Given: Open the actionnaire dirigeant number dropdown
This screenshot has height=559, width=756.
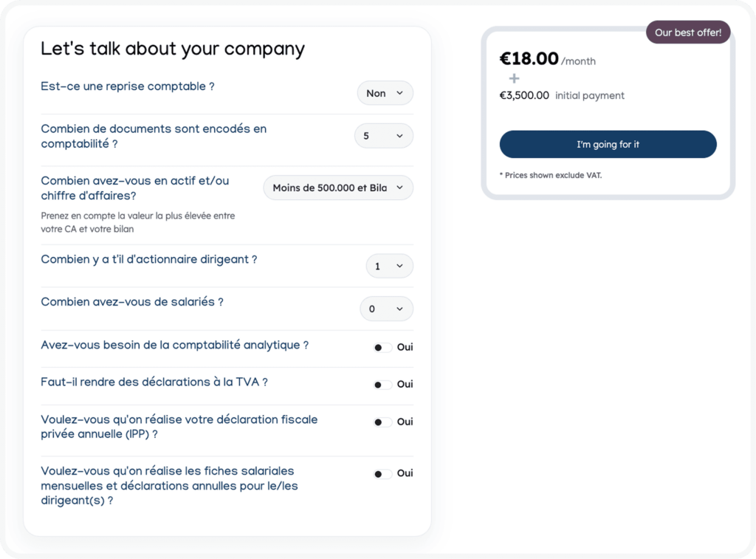Looking at the screenshot, I should click(x=390, y=267).
